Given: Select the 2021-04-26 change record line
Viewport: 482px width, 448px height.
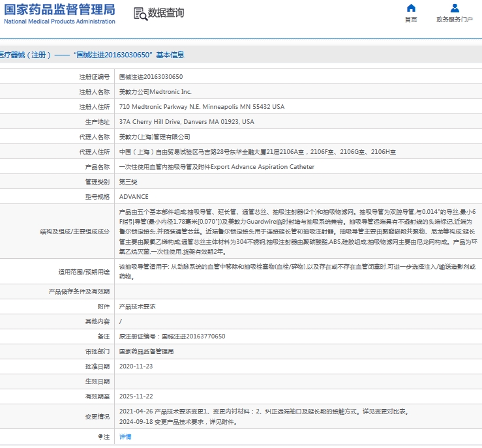Looking at the screenshot, I should click(x=264, y=411).
